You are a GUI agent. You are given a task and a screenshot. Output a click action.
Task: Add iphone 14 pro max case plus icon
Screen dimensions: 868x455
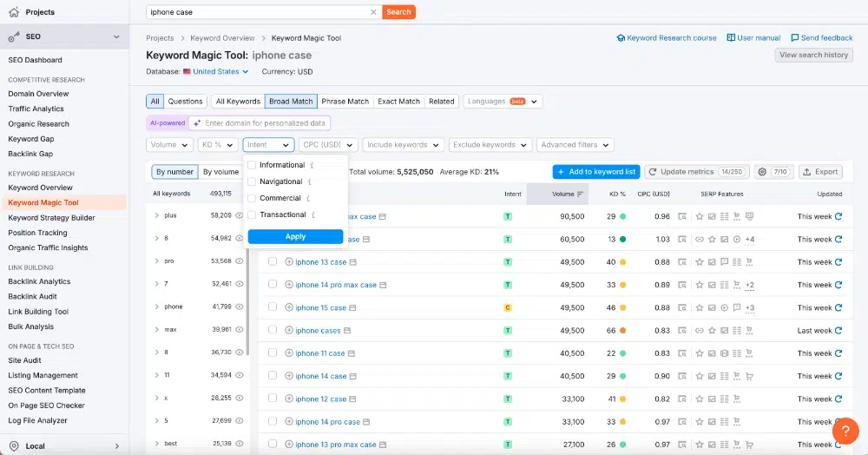[x=289, y=285]
